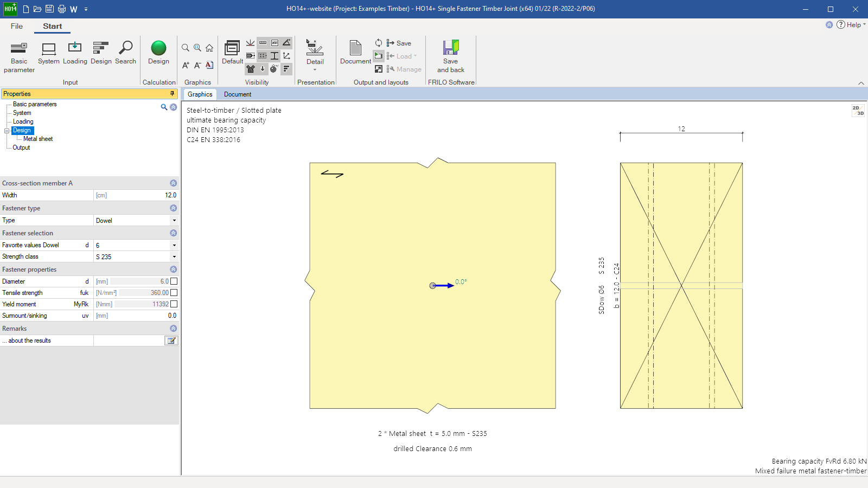868x488 pixels.
Task: Open the System input section
Action: [x=49, y=53]
